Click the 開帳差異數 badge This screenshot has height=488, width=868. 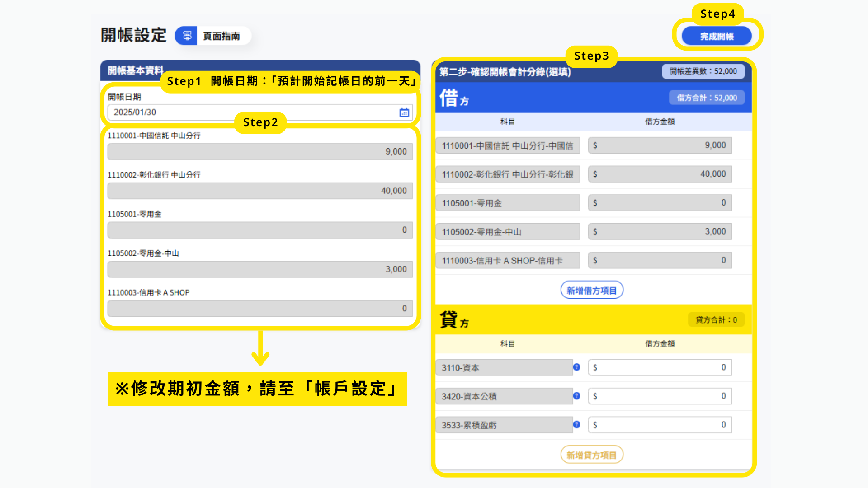pyautogui.click(x=703, y=71)
